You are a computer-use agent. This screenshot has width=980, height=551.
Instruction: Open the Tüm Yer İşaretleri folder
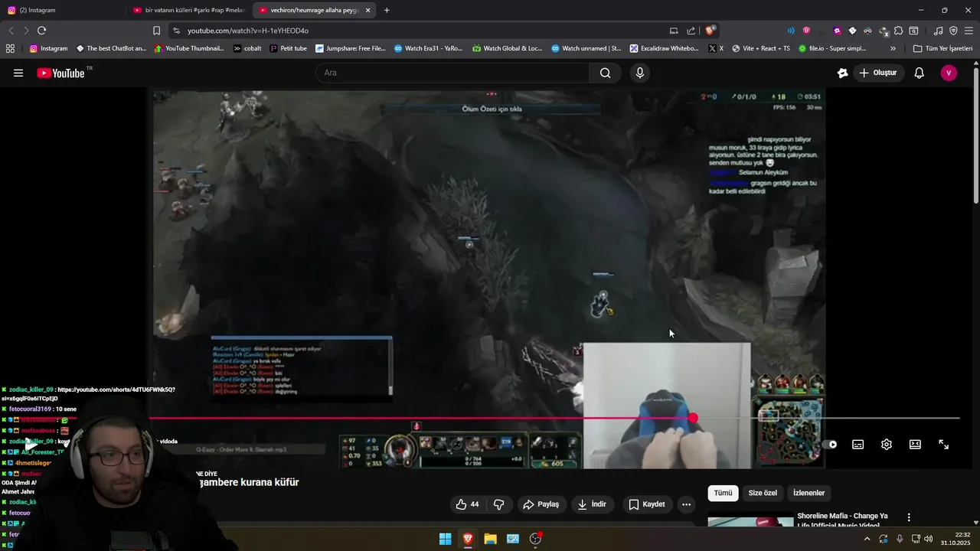point(943,48)
